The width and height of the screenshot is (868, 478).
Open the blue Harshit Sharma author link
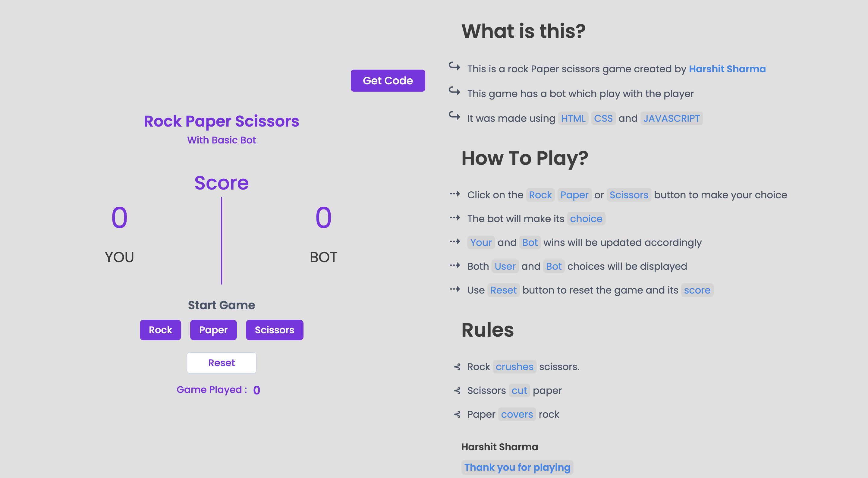pyautogui.click(x=727, y=69)
